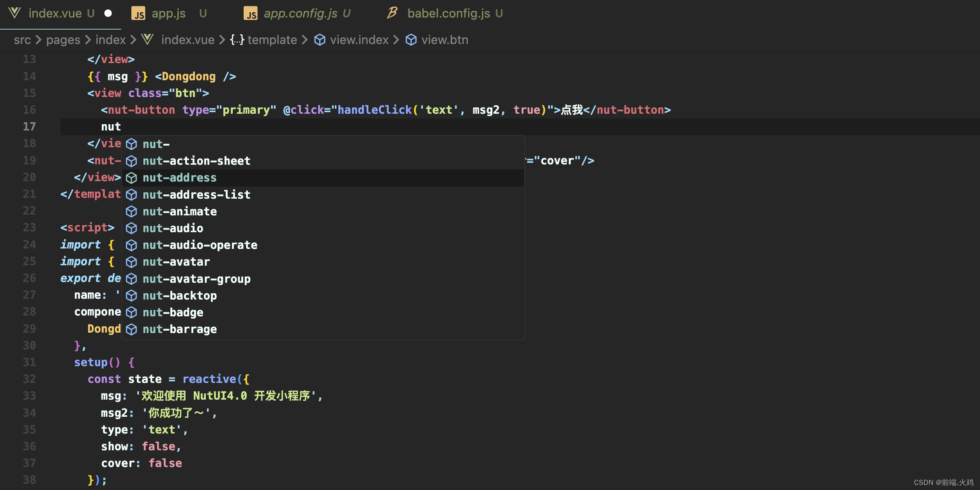Viewport: 980px width, 490px height.
Task: Choose nut-address-list completion item
Action: [x=196, y=195]
